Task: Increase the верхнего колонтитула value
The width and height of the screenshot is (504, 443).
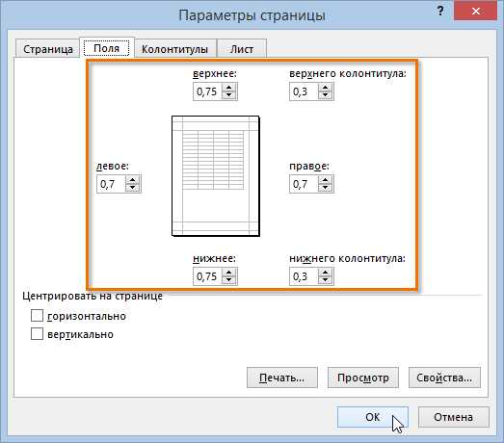Action: pyautogui.click(x=325, y=88)
